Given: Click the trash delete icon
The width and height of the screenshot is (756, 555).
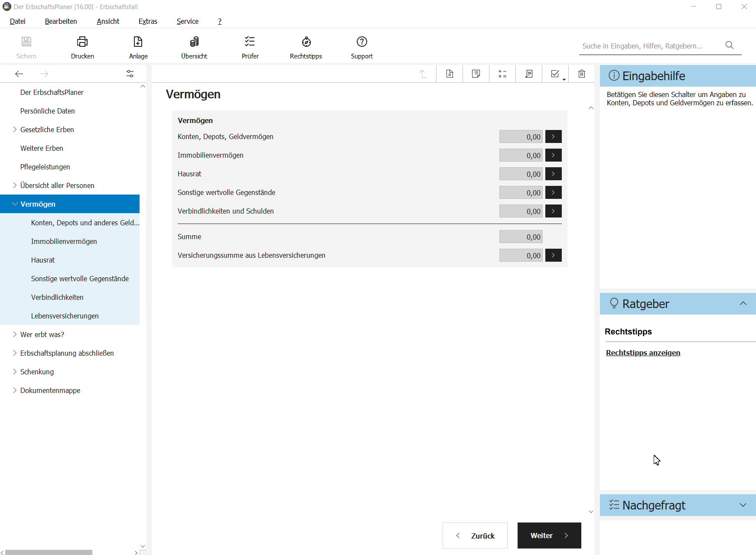Looking at the screenshot, I should point(582,74).
